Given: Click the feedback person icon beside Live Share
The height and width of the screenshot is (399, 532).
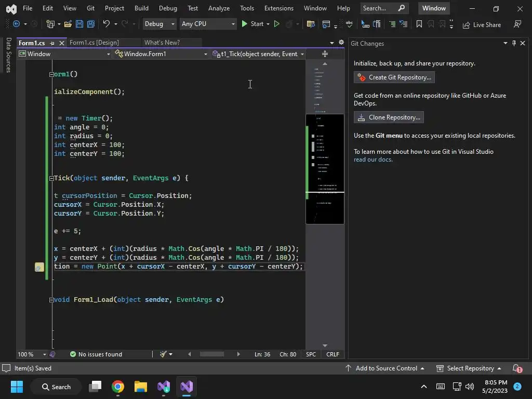Looking at the screenshot, I should coord(517,24).
